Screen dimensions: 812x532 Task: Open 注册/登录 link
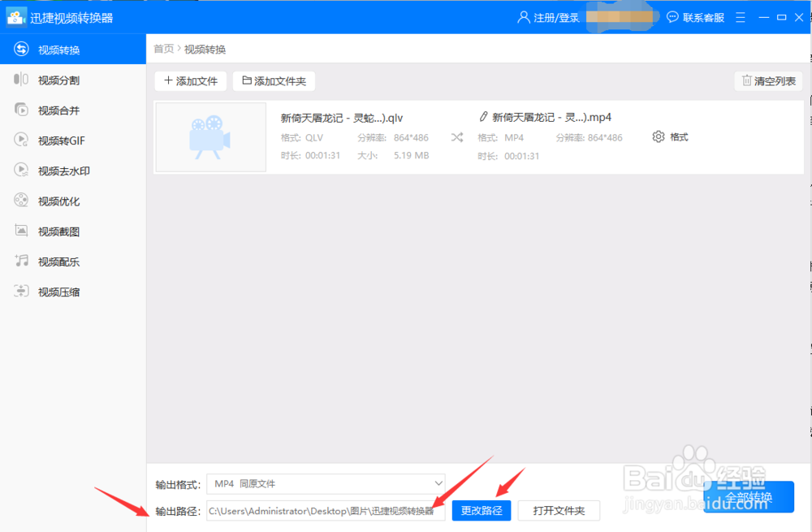click(556, 18)
